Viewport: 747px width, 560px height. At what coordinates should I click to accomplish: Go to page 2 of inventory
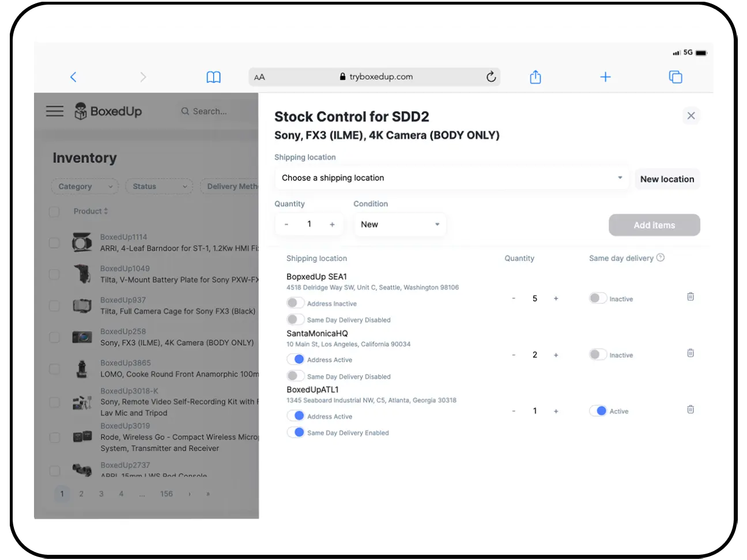click(x=81, y=494)
